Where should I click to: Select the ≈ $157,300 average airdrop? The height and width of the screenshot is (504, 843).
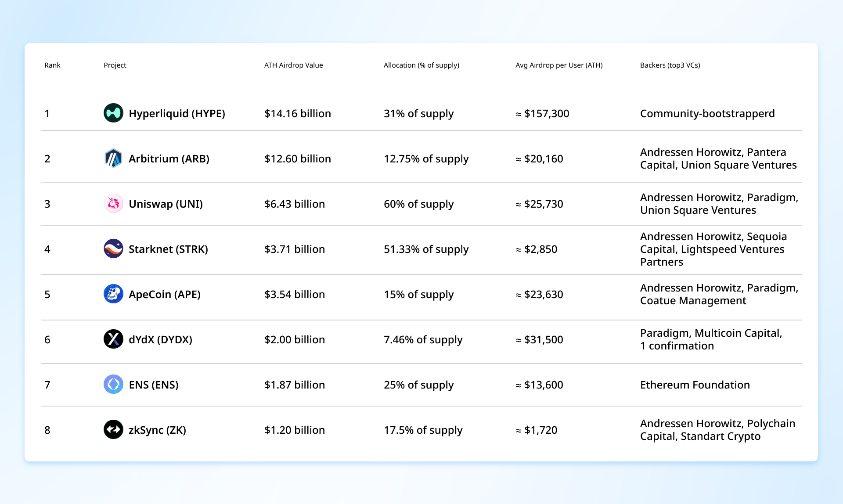click(542, 114)
